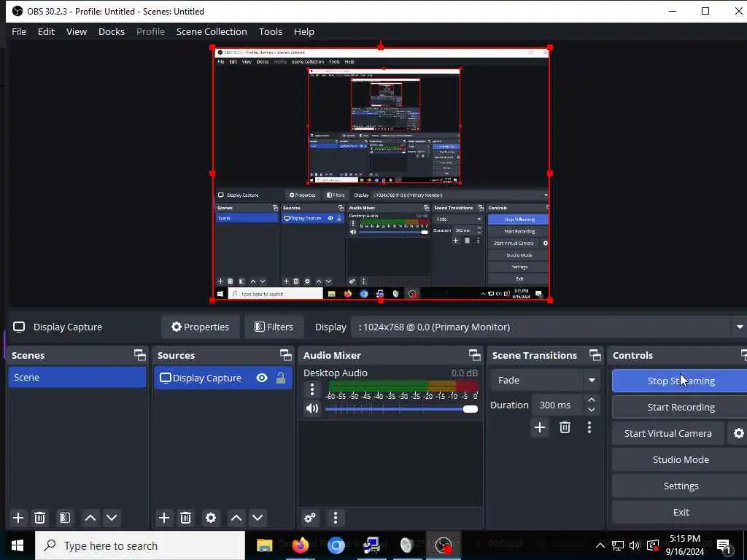Open the Windows Start menu

[18, 545]
